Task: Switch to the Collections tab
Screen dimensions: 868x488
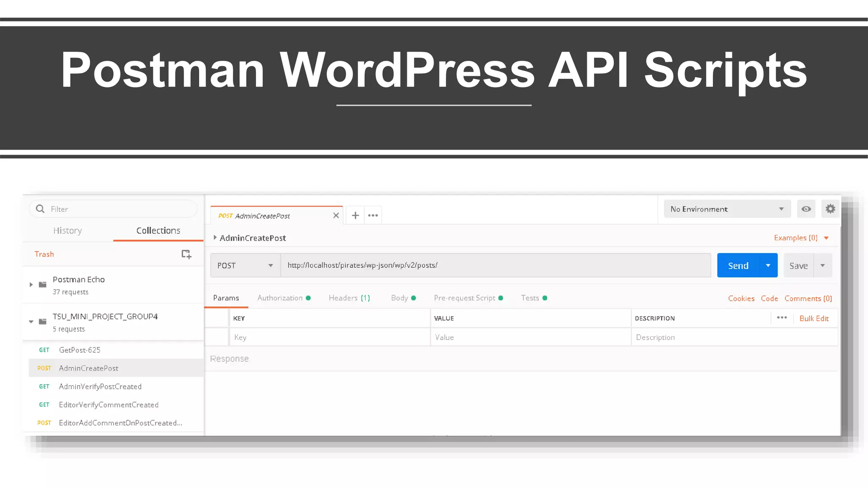Action: coord(158,230)
